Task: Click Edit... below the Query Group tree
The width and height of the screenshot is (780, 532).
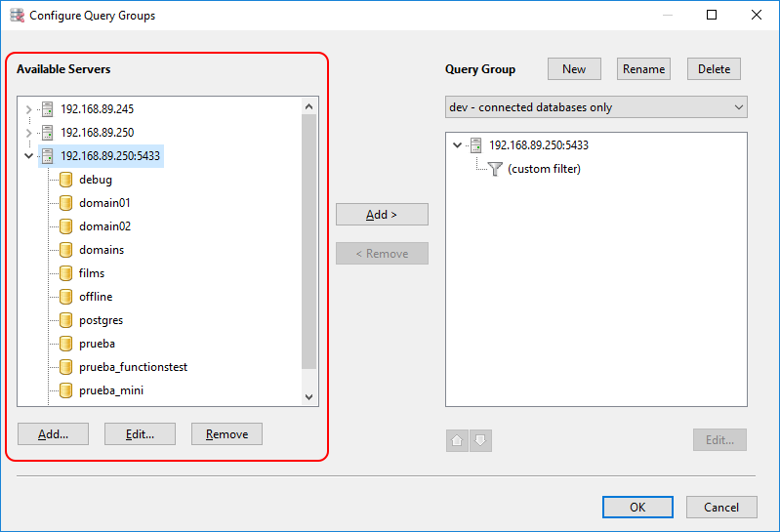Action: coord(719,440)
